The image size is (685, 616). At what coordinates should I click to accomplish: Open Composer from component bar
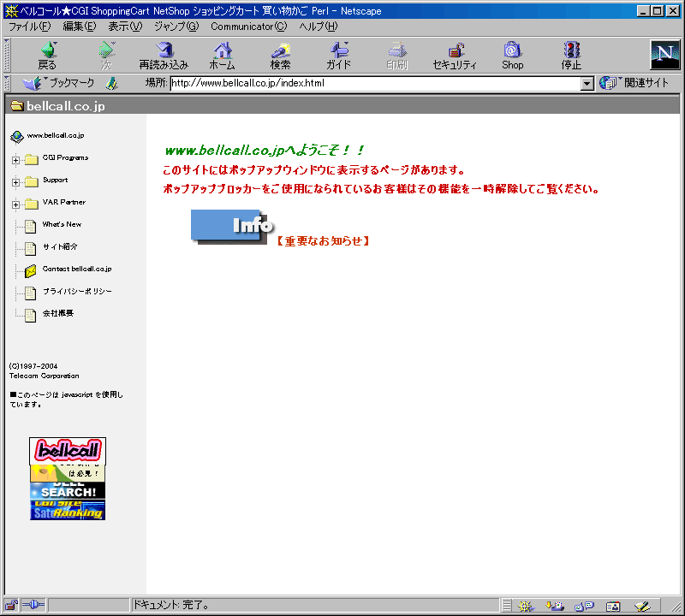(643, 606)
